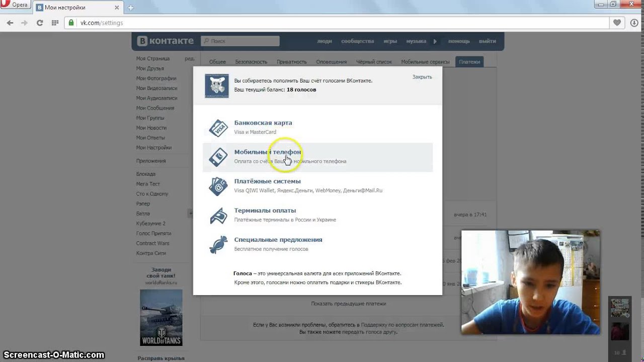Viewport: 644px width, 362px height.
Task: Select Мобильный телефон payment option
Action: pos(317,157)
